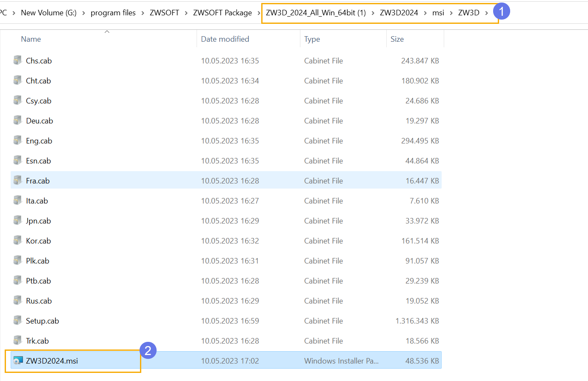Click the Chs.cab file name
Image resolution: width=588 pixels, height=381 pixels.
[x=39, y=60]
